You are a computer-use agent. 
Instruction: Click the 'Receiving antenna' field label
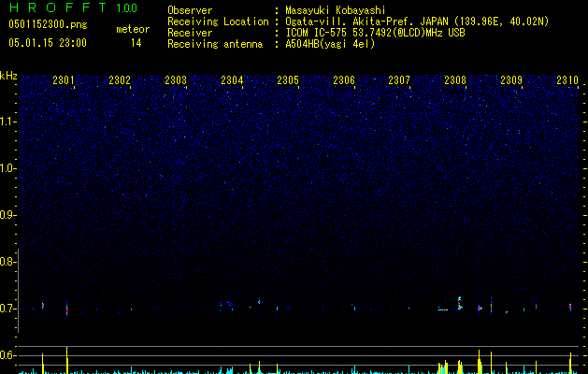tap(215, 44)
